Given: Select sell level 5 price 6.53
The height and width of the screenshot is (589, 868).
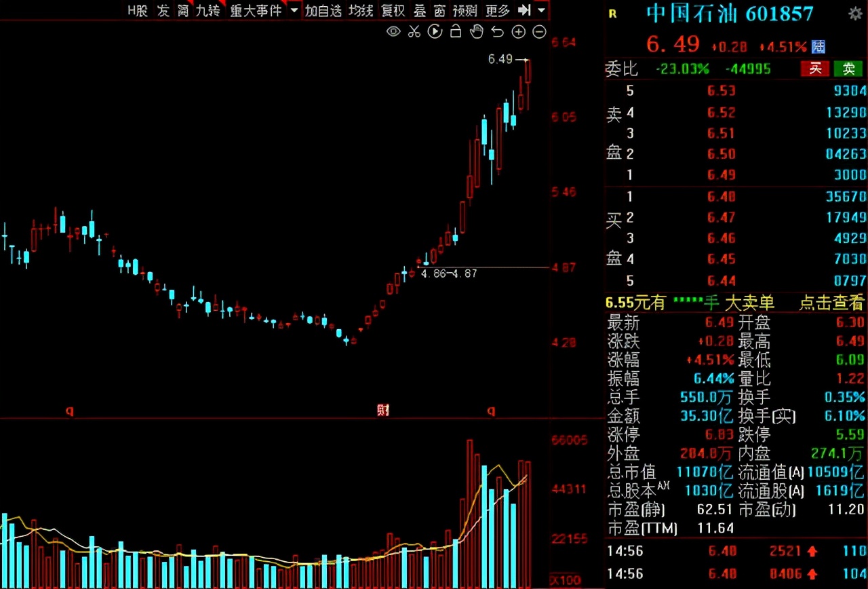Looking at the screenshot, I should point(721,91).
